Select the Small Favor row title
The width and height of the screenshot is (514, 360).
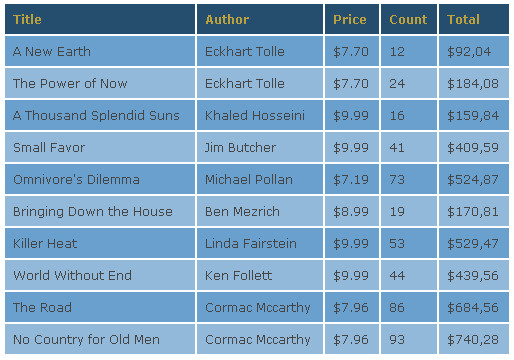click(x=100, y=147)
